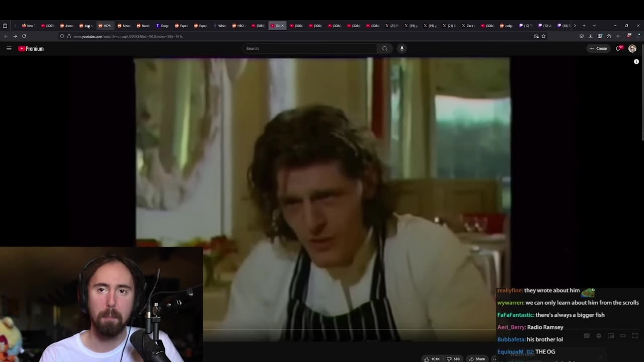Open the extensions puzzle icon
Viewport: 644px width, 362px height.
609,36
